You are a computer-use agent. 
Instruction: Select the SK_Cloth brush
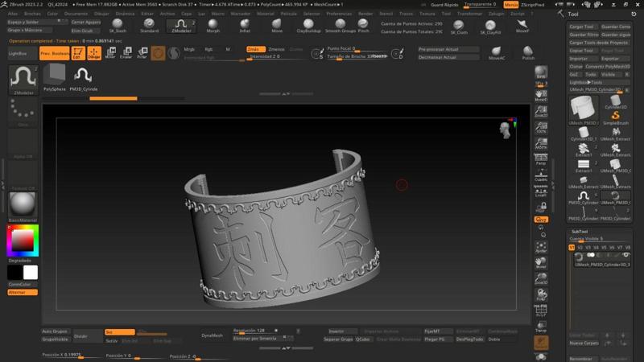point(459,27)
